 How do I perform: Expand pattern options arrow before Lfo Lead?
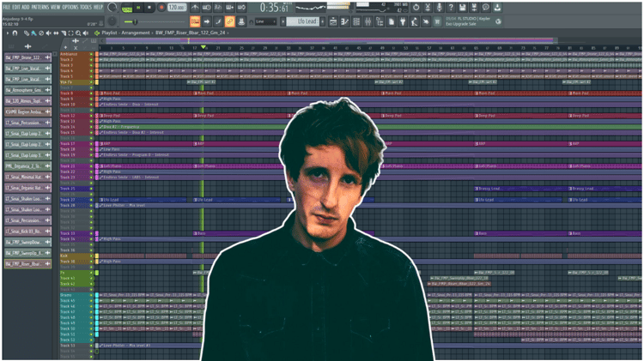point(283,21)
